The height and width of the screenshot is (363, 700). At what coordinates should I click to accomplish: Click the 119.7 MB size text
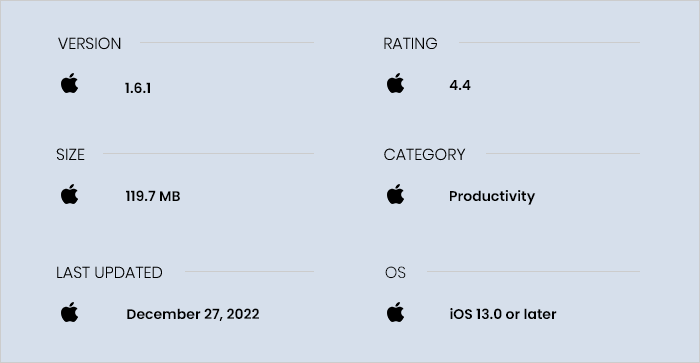[x=153, y=196]
